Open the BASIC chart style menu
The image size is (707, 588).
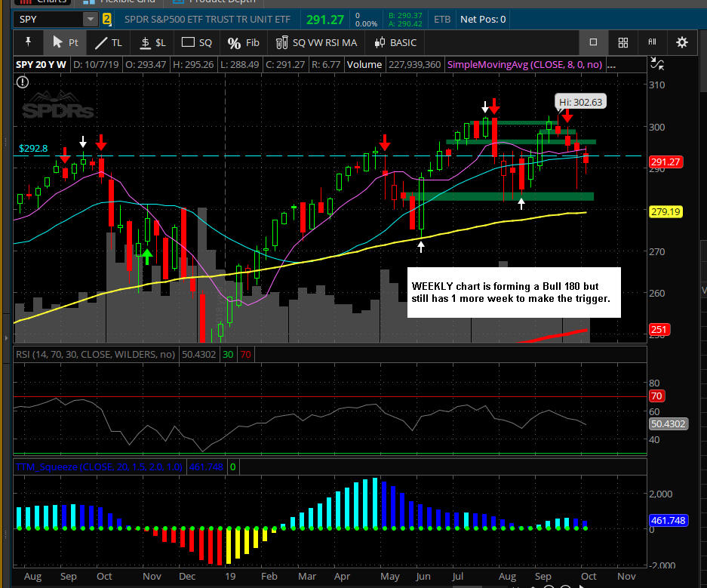(395, 43)
